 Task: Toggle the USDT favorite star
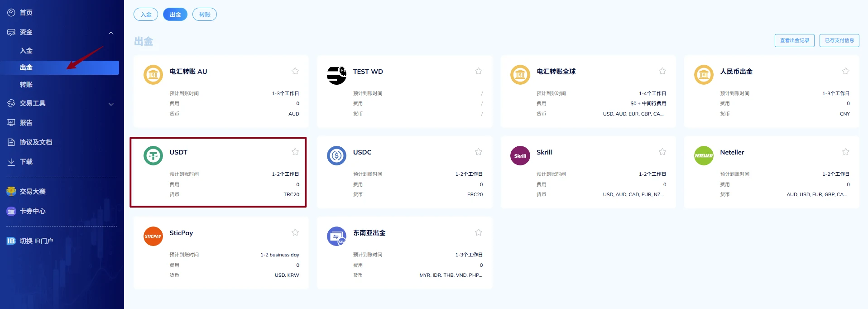pos(295,152)
